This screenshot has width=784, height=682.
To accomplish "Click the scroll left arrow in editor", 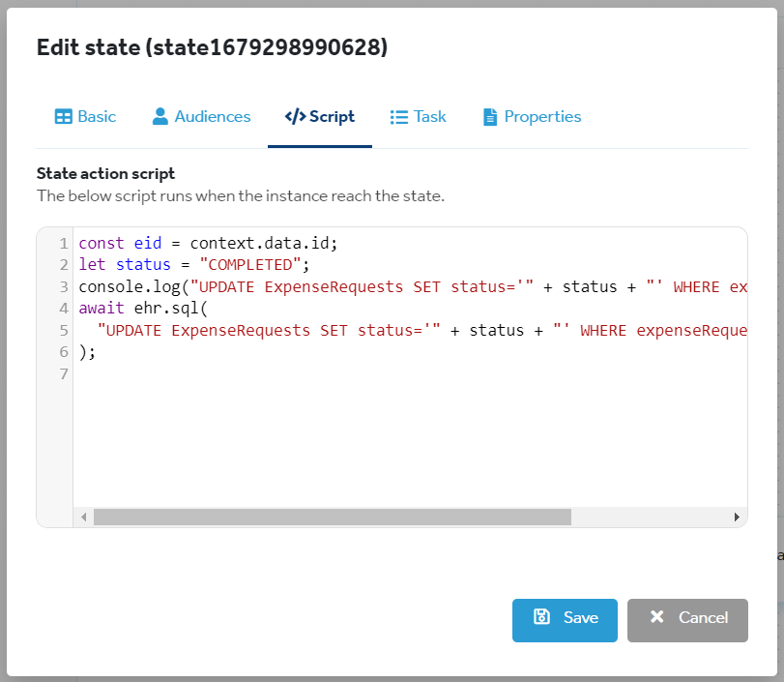I will (x=83, y=517).
